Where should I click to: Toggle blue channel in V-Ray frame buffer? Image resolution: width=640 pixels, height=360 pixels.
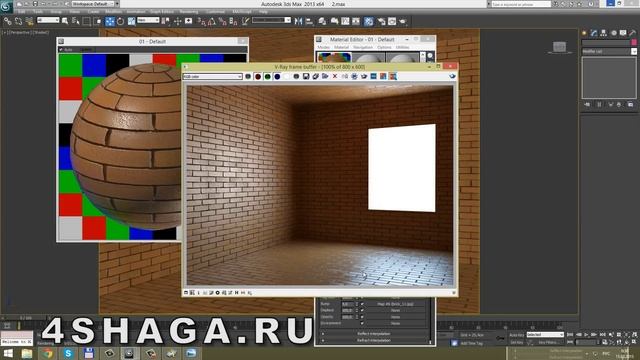[x=277, y=76]
